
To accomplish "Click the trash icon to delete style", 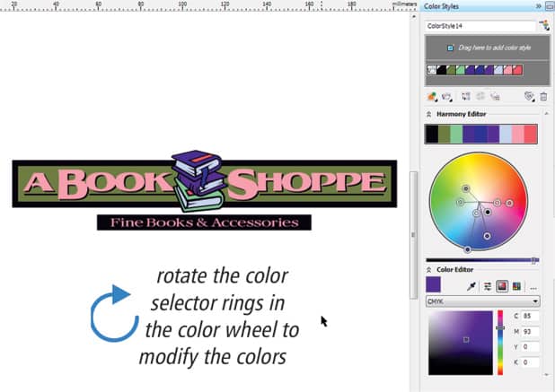I will (x=543, y=96).
